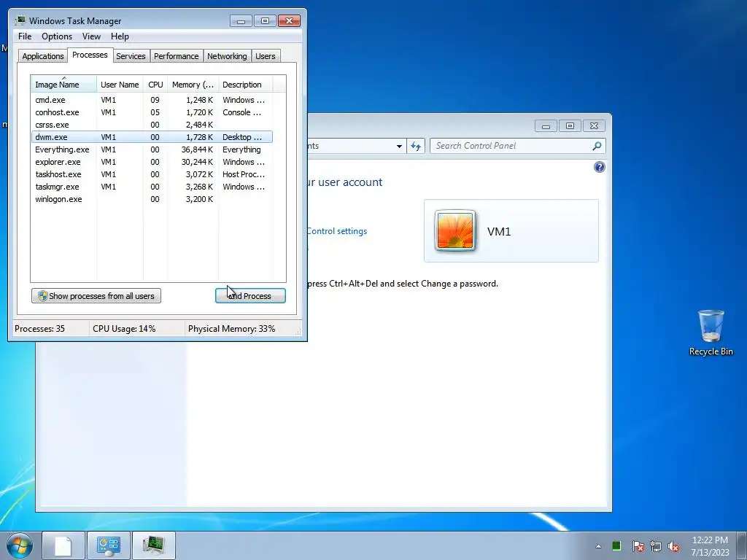Viewport: 747px width, 560px height.
Task: Open the Recycle Bin desktop icon
Action: [x=711, y=332]
